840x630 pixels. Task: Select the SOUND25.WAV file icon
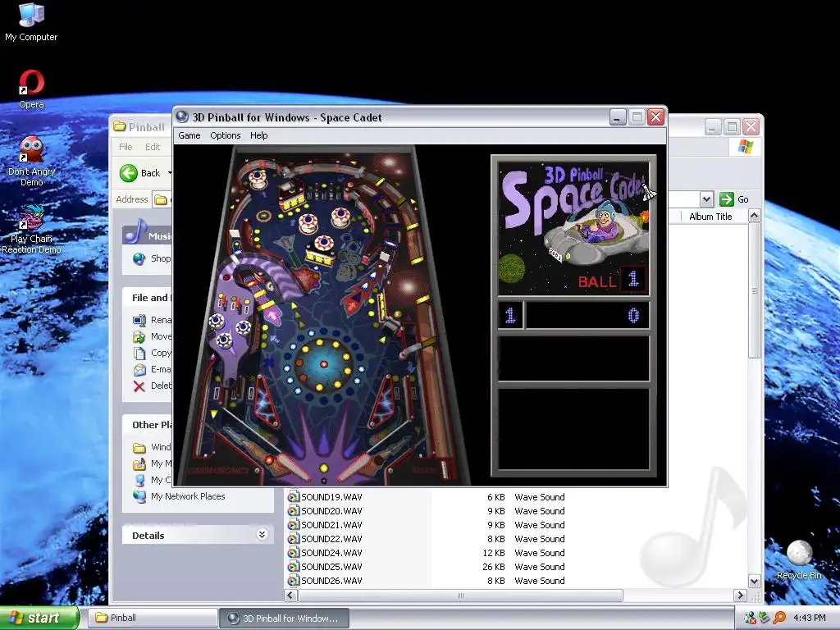(293, 567)
